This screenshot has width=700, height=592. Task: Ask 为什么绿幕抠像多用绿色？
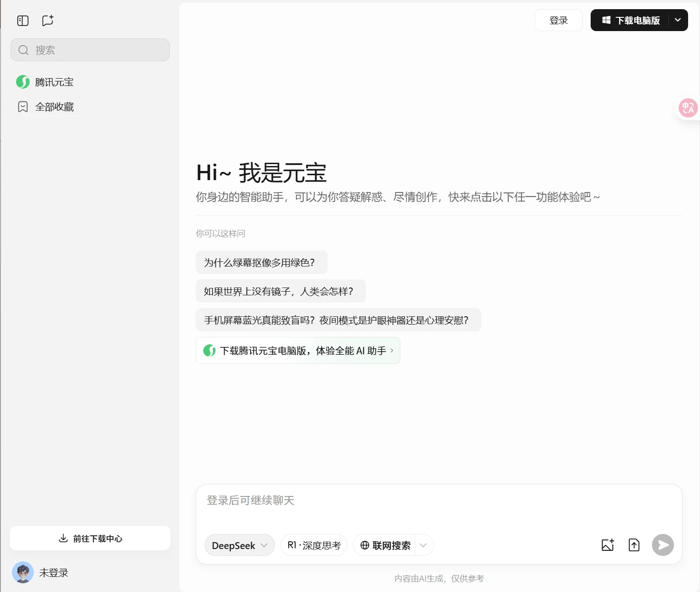coord(262,262)
